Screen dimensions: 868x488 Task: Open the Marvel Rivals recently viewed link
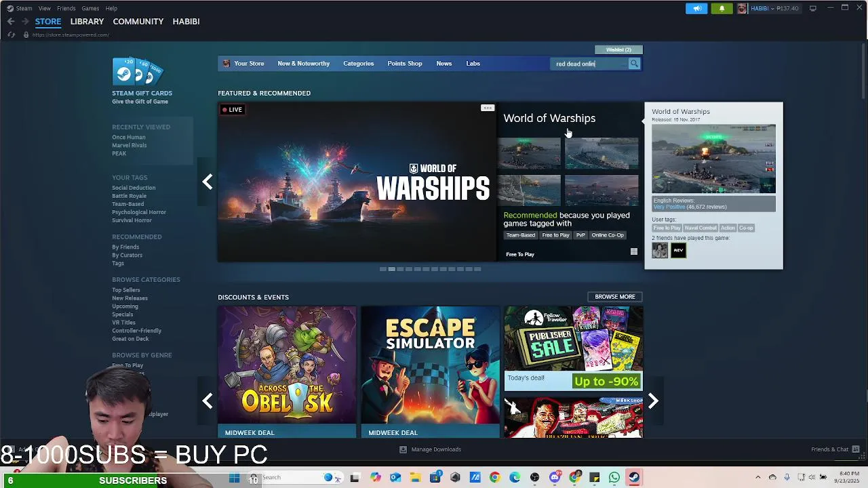pos(130,145)
